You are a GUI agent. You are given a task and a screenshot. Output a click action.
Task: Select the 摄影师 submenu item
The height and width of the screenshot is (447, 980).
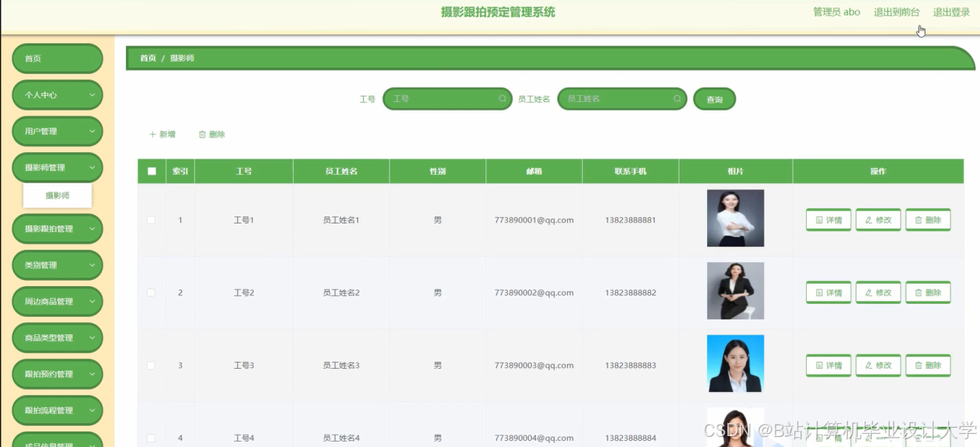(58, 196)
